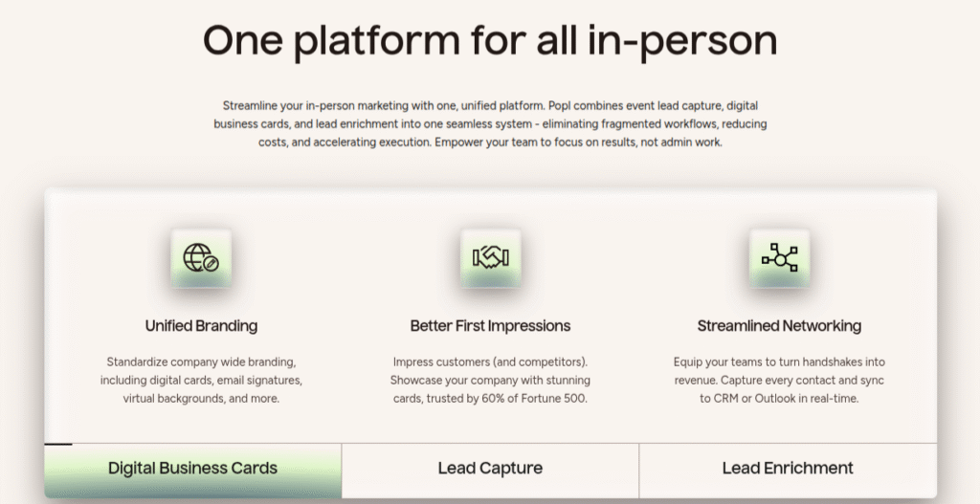Click the tab progress indicator bar
980x504 pixels.
[57, 444]
